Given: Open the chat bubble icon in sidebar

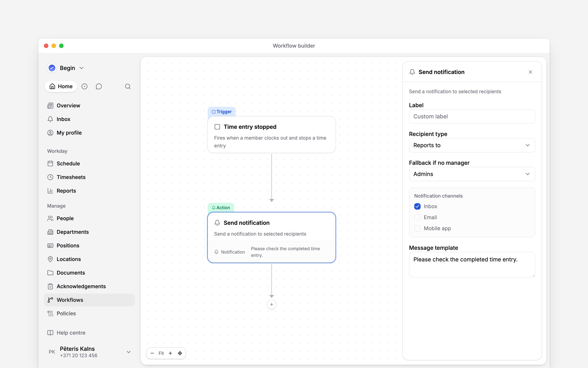Looking at the screenshot, I should [x=99, y=86].
